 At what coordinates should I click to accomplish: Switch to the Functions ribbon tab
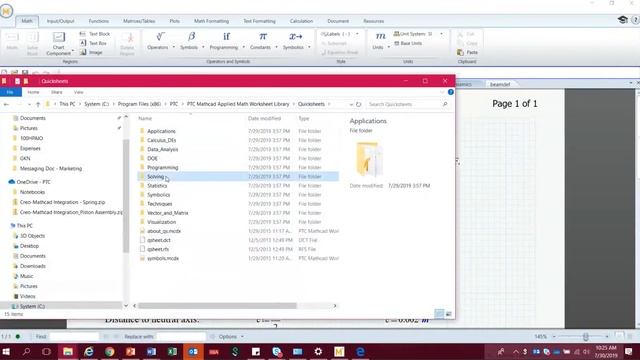[99, 21]
